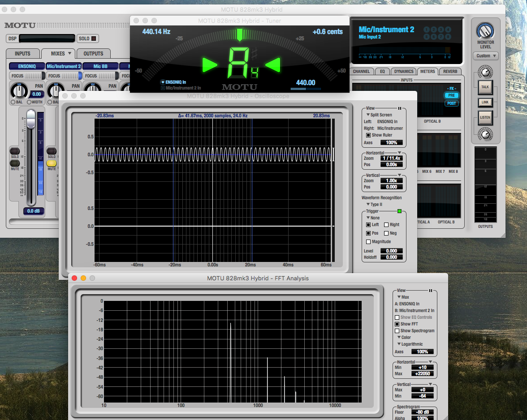Pause the oscilloscope display
The width and height of the screenshot is (527, 420).
pyautogui.click(x=399, y=108)
